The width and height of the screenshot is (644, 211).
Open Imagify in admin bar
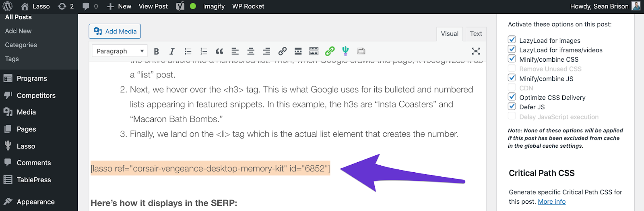coord(214,6)
